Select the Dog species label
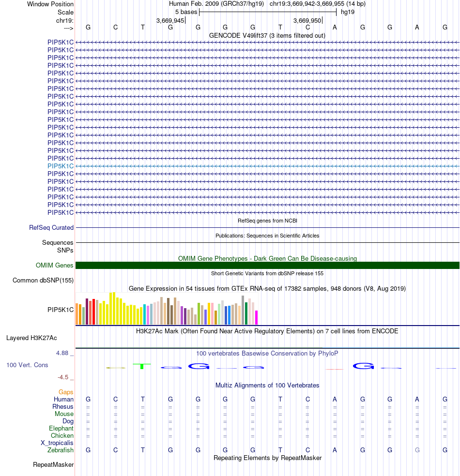This screenshot has width=460, height=476. pos(68,421)
